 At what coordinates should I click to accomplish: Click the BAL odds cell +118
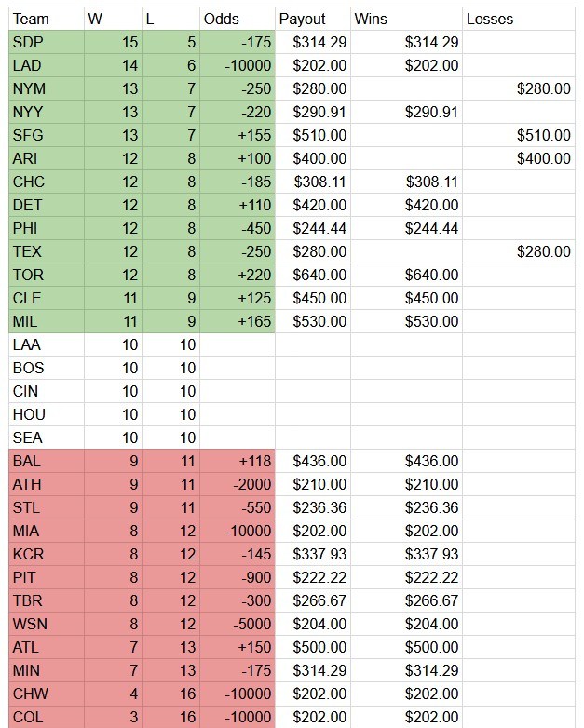238,462
